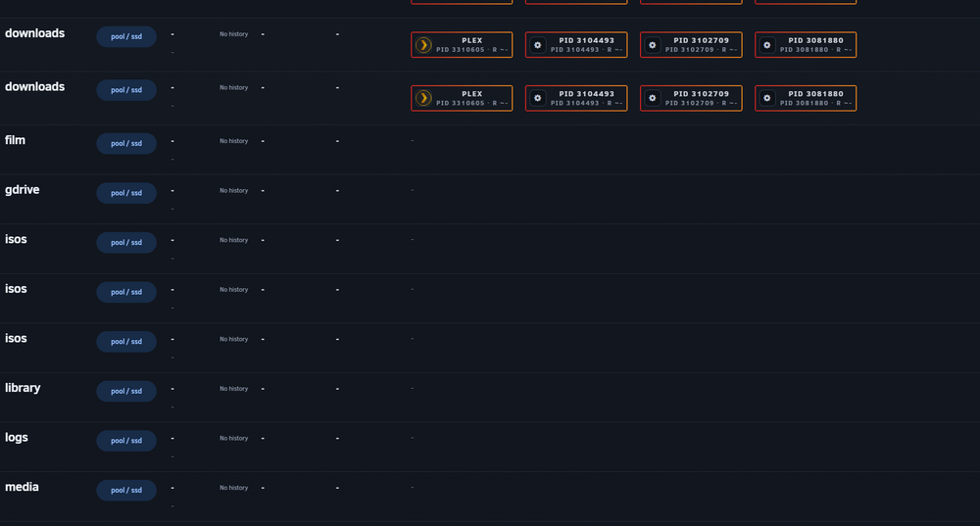Screen dimensions: 980x526
Task: Open the film share name
Action: click(x=15, y=140)
